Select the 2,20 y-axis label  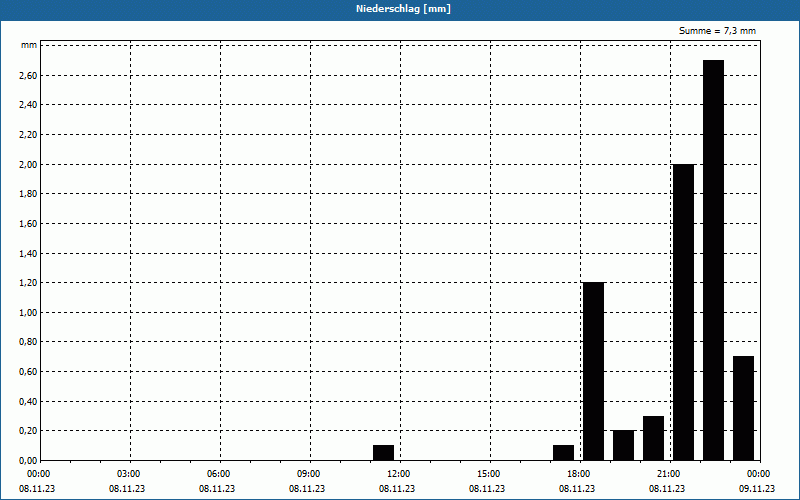click(x=28, y=135)
